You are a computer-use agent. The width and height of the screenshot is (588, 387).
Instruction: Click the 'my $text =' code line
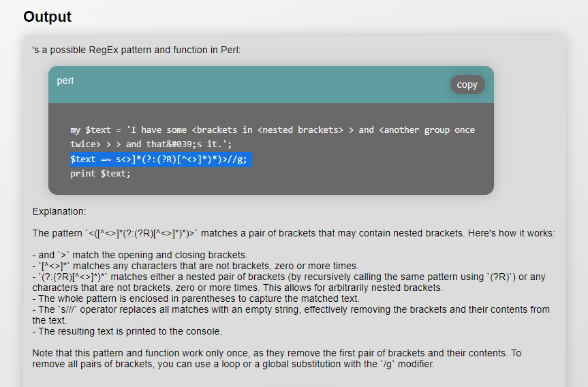pos(273,130)
